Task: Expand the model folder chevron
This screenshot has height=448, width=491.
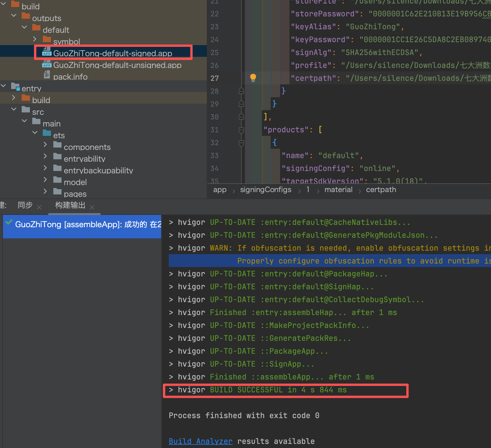Action: click(x=45, y=179)
